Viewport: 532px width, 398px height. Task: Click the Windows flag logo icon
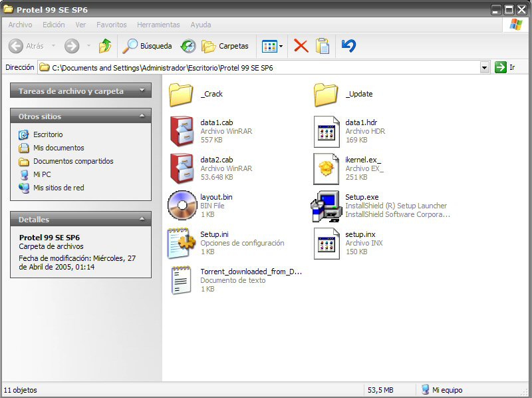coord(516,25)
